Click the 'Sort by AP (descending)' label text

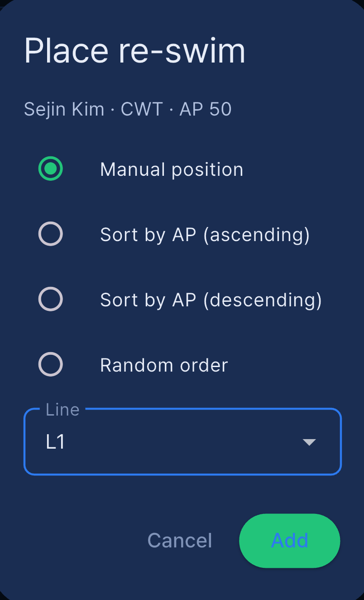pyautogui.click(x=211, y=300)
